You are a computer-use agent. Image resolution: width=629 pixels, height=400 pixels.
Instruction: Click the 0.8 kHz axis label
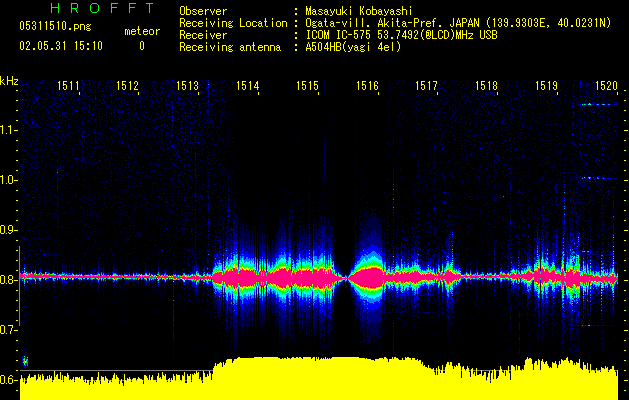tap(7, 280)
